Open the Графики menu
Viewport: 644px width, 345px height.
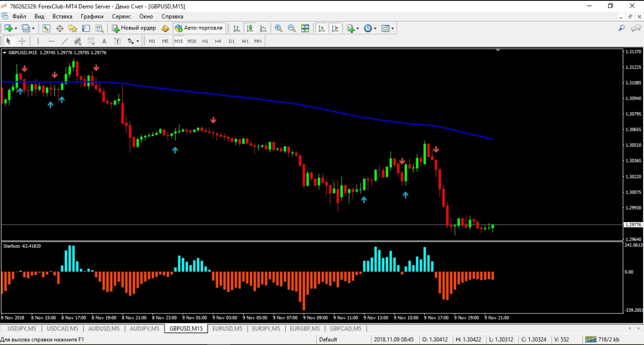click(x=92, y=16)
